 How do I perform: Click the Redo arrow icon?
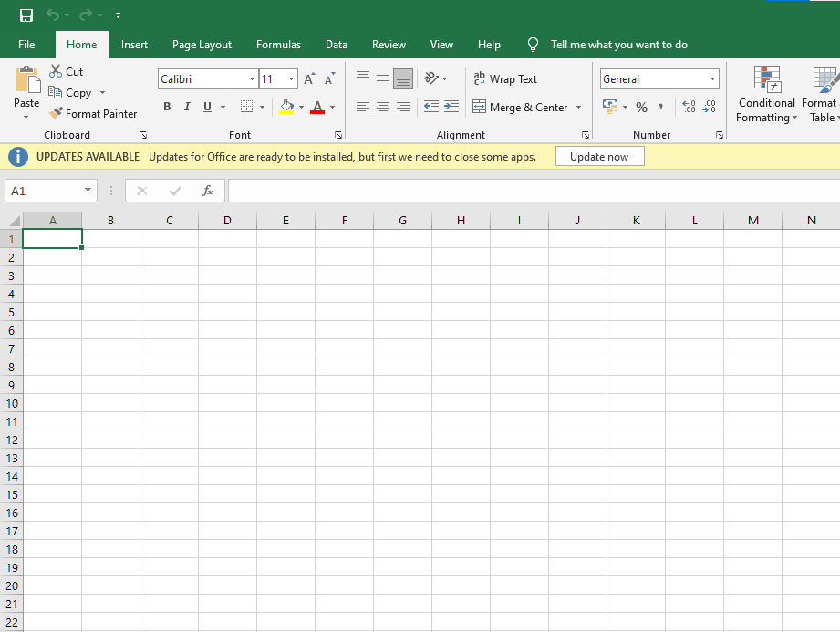click(85, 15)
